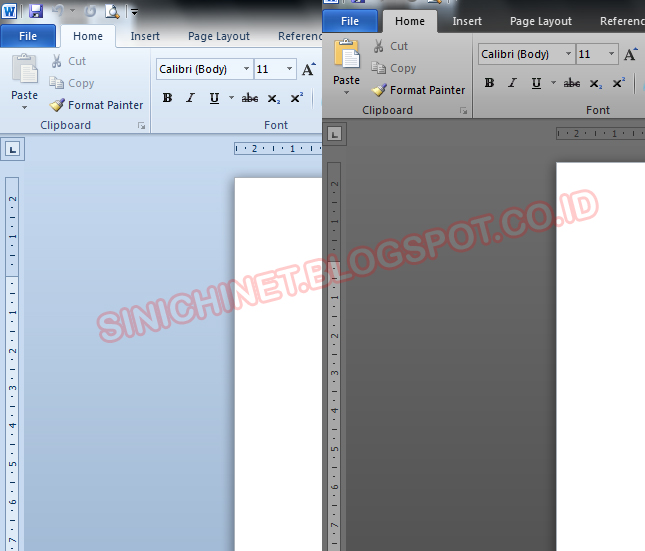Image resolution: width=645 pixels, height=551 pixels.
Task: Open Underline style dropdown arrow in right window
Action: click(x=553, y=83)
